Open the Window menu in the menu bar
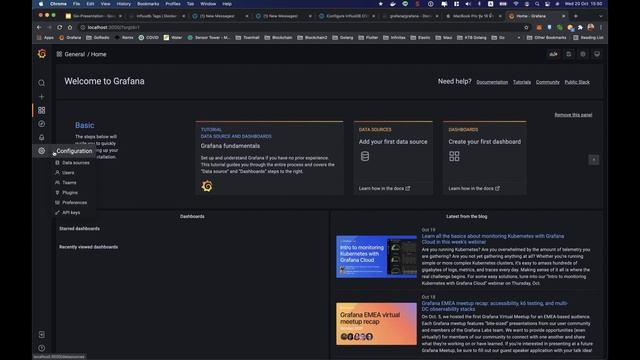640x360 pixels. (208, 4)
